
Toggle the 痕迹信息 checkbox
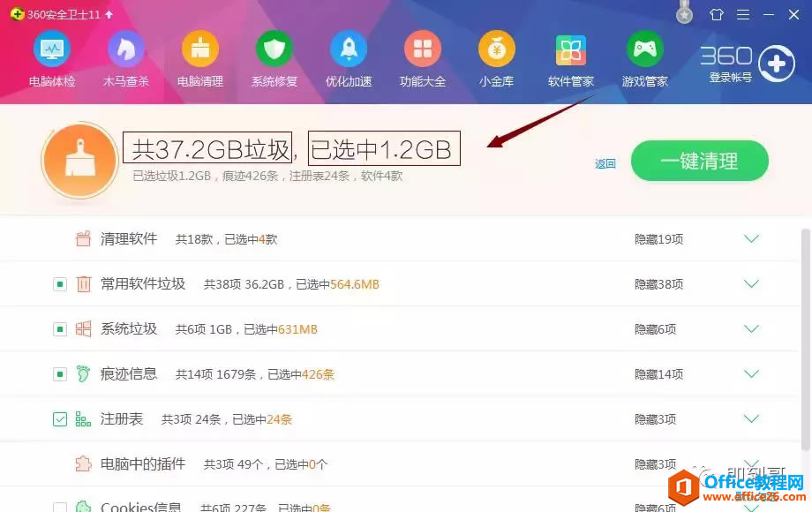[60, 374]
